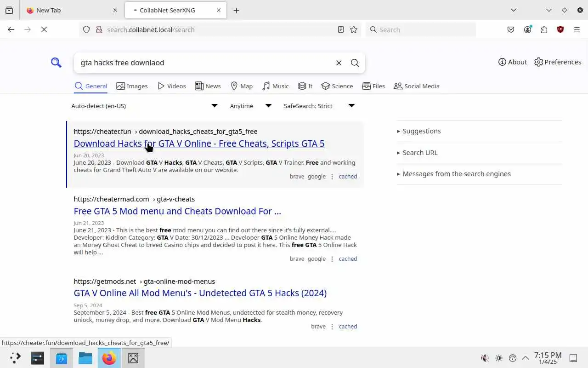Expand the Search URL section
Screen dimensions: 588x368
(x=479, y=153)
